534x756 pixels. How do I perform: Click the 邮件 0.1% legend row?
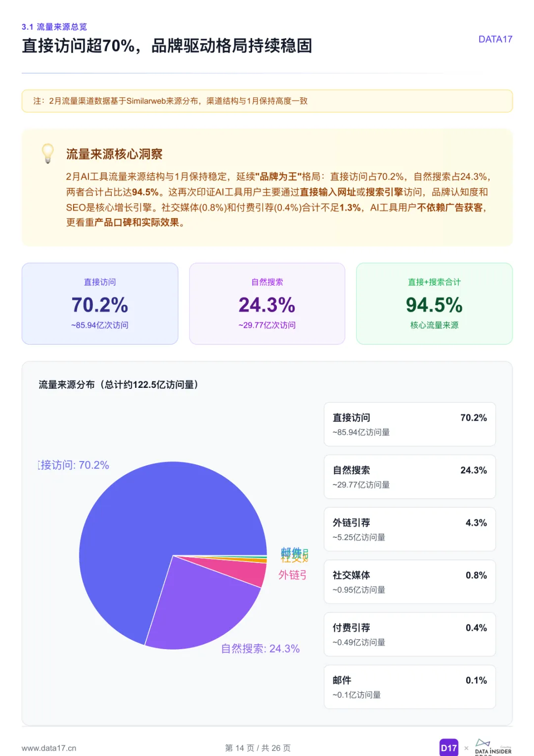click(x=409, y=687)
